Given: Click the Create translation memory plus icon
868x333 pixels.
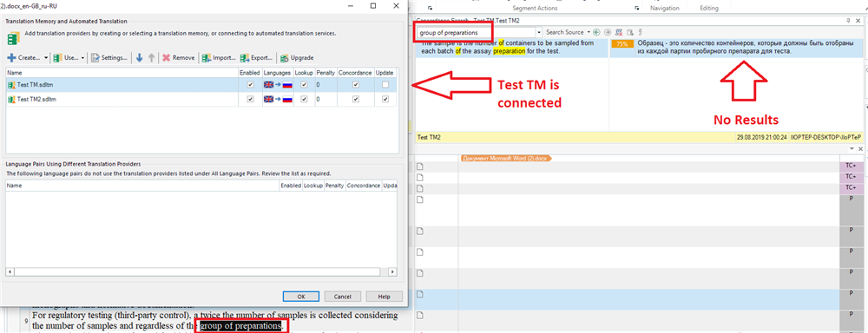Looking at the screenshot, I should [11, 57].
